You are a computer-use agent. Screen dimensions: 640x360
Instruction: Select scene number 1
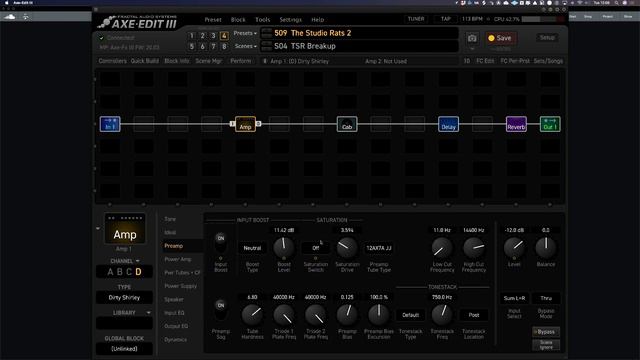(x=192, y=36)
